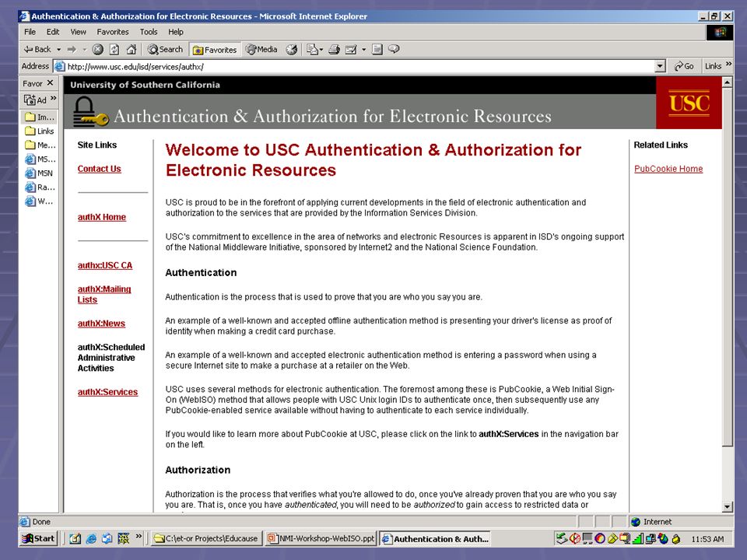Follow the authx:USC CA link
Viewport: 747px width, 560px height.
click(105, 265)
